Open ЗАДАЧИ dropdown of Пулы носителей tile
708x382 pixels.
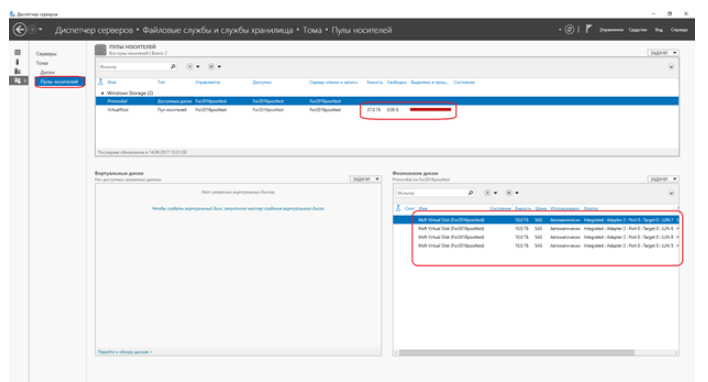point(663,53)
